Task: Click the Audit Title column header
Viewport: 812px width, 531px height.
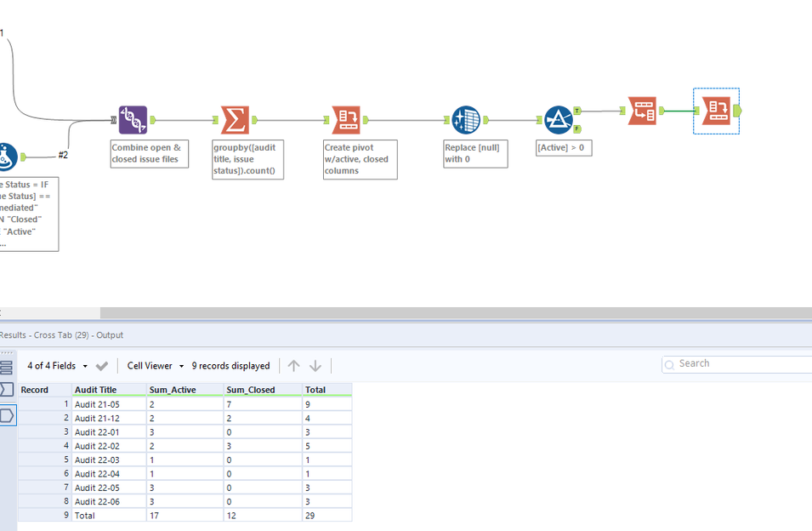Action: (x=110, y=390)
